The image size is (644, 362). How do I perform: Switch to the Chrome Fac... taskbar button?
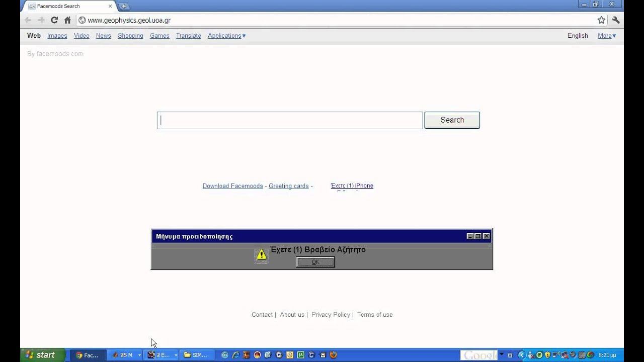pos(88,355)
